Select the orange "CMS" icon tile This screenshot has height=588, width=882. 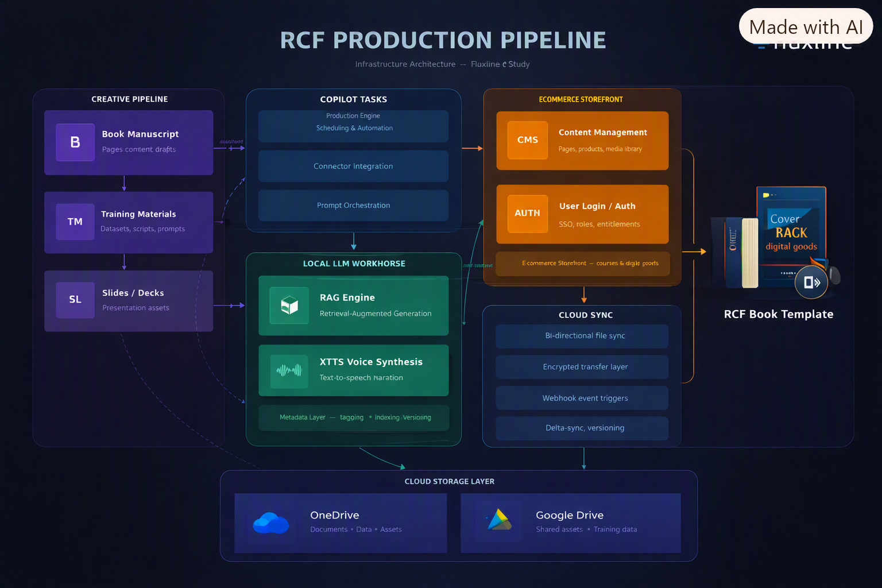[x=528, y=140]
